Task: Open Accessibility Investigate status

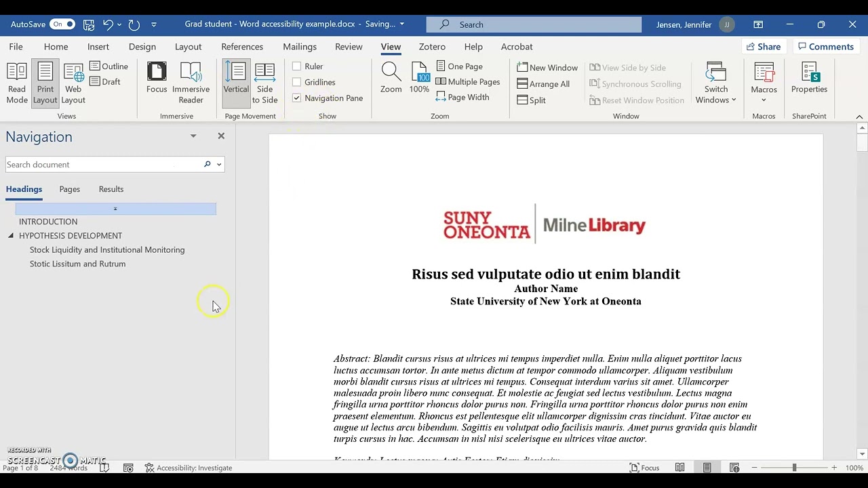Action: click(188, 468)
